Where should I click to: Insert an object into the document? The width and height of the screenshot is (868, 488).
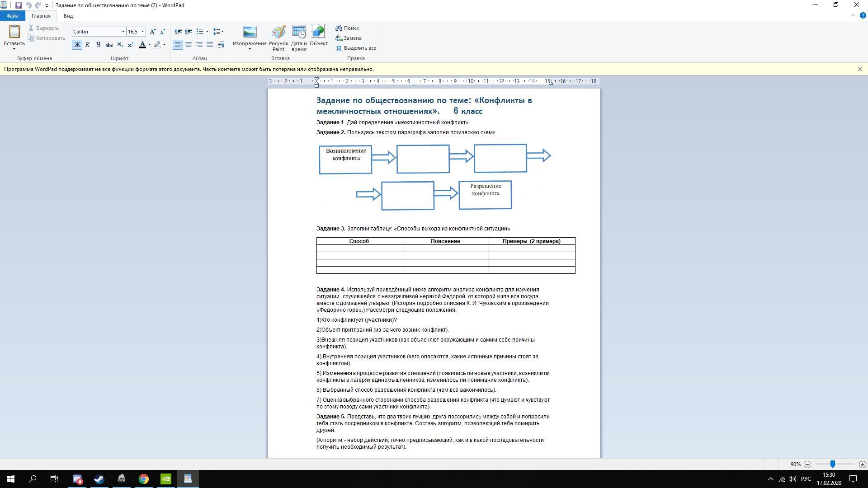(318, 36)
